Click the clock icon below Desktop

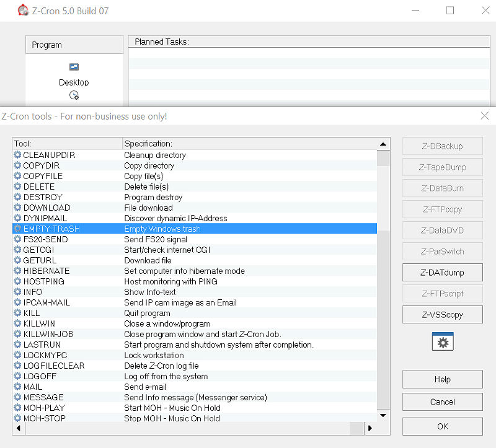(x=74, y=95)
